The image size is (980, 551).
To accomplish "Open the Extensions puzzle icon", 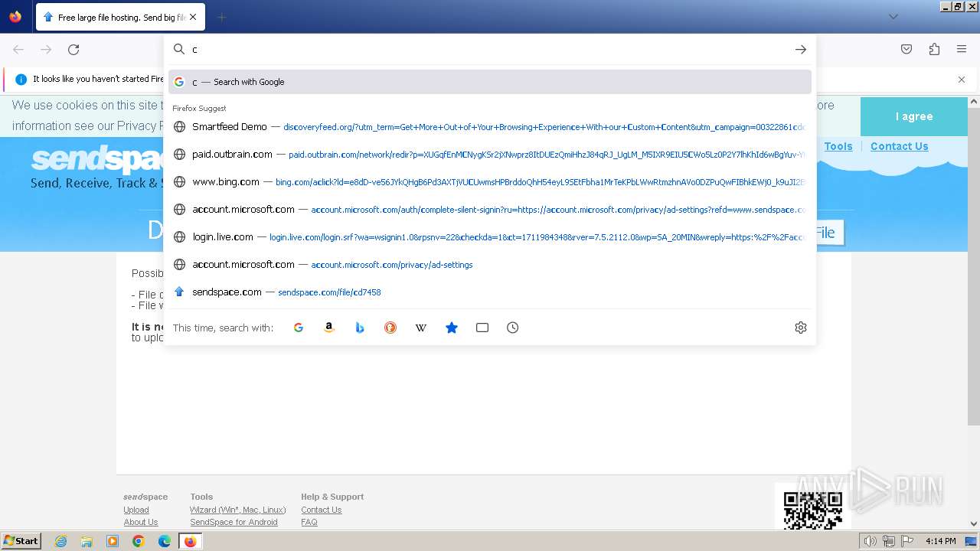I will [934, 49].
